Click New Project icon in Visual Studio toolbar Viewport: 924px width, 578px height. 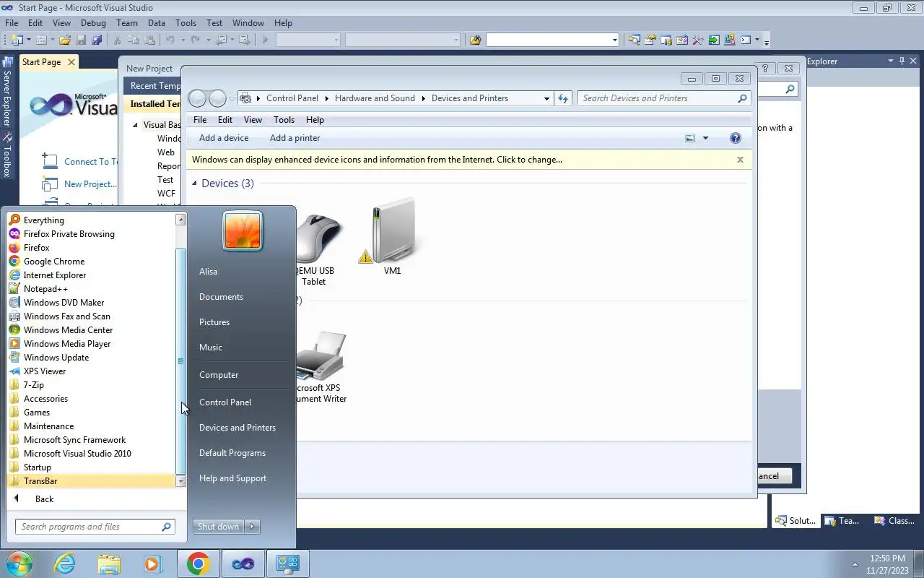(17, 40)
